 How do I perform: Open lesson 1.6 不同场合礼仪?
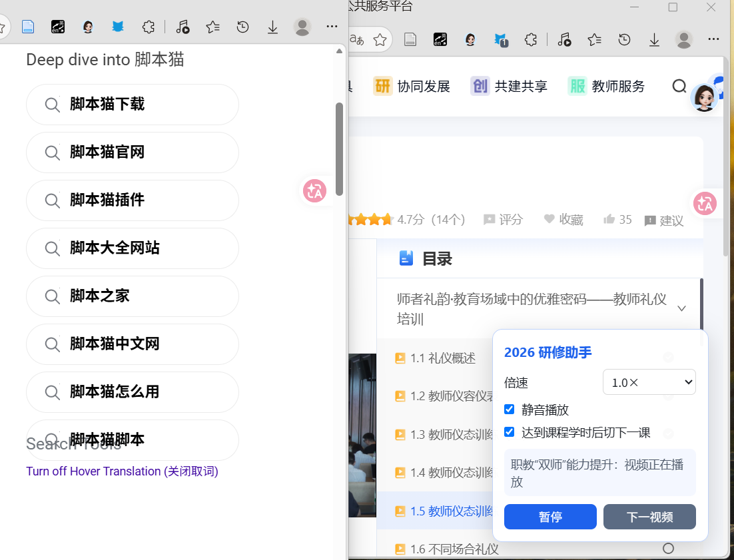point(447,549)
